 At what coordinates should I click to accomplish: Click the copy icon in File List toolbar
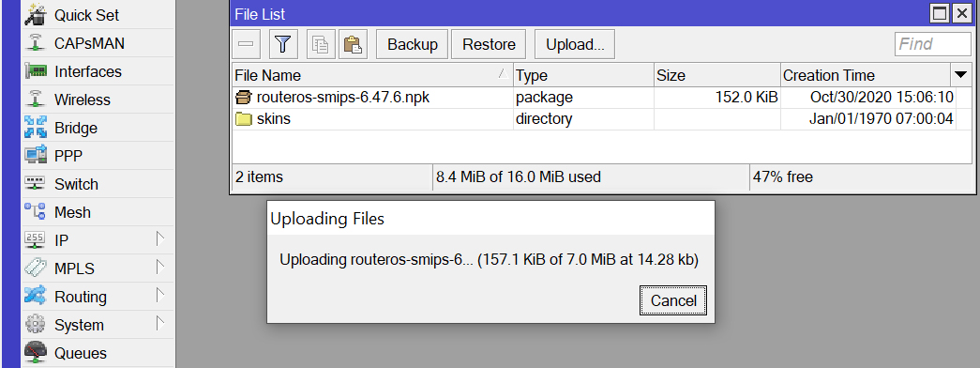(321, 44)
